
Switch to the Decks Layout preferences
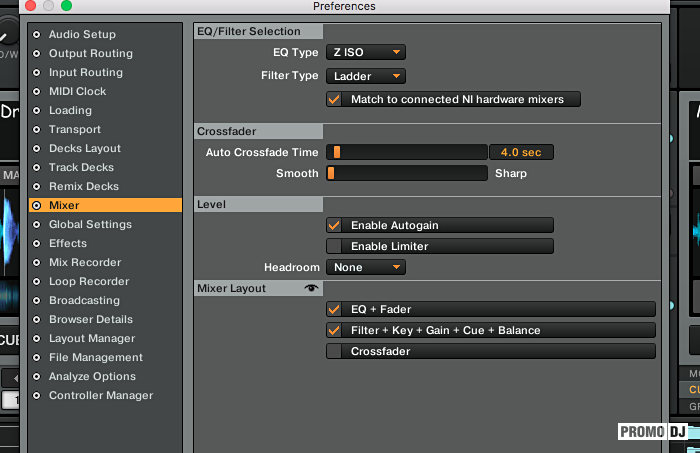(x=85, y=149)
